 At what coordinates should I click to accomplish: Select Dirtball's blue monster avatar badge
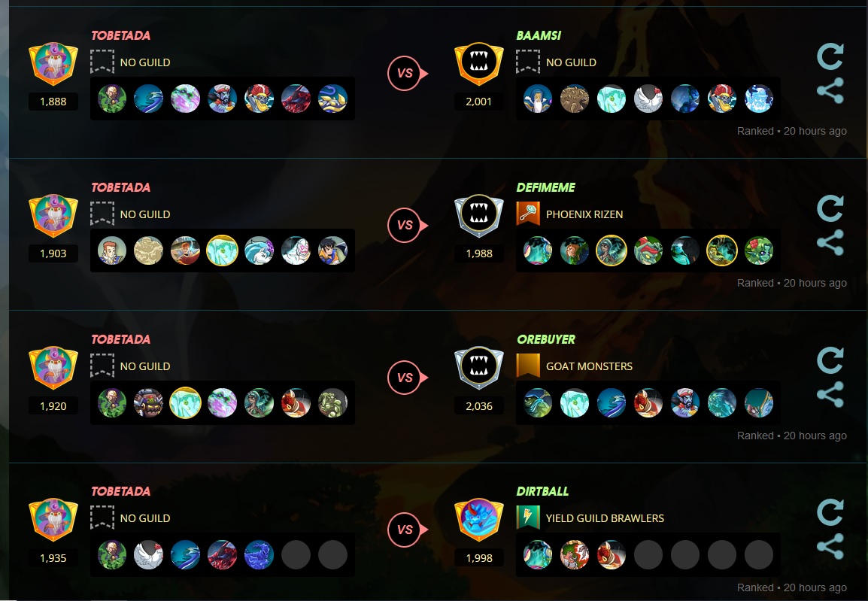[479, 520]
